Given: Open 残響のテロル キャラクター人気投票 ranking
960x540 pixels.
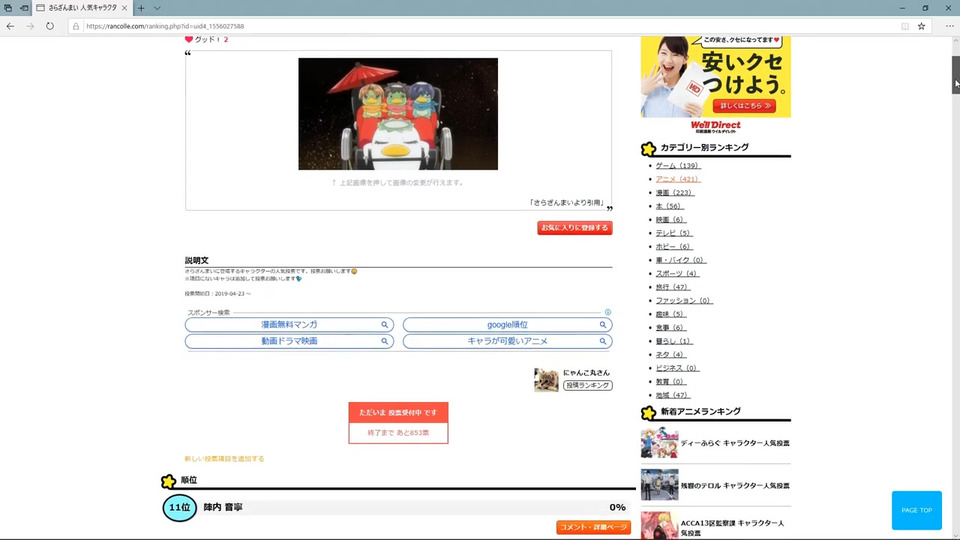Looking at the screenshot, I should [x=735, y=486].
